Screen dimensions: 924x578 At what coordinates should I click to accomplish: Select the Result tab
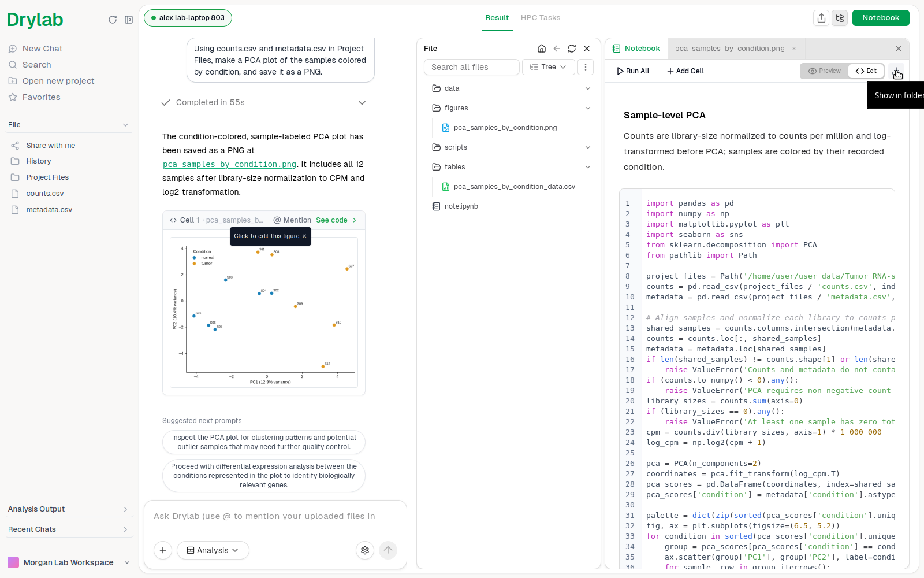coord(497,18)
